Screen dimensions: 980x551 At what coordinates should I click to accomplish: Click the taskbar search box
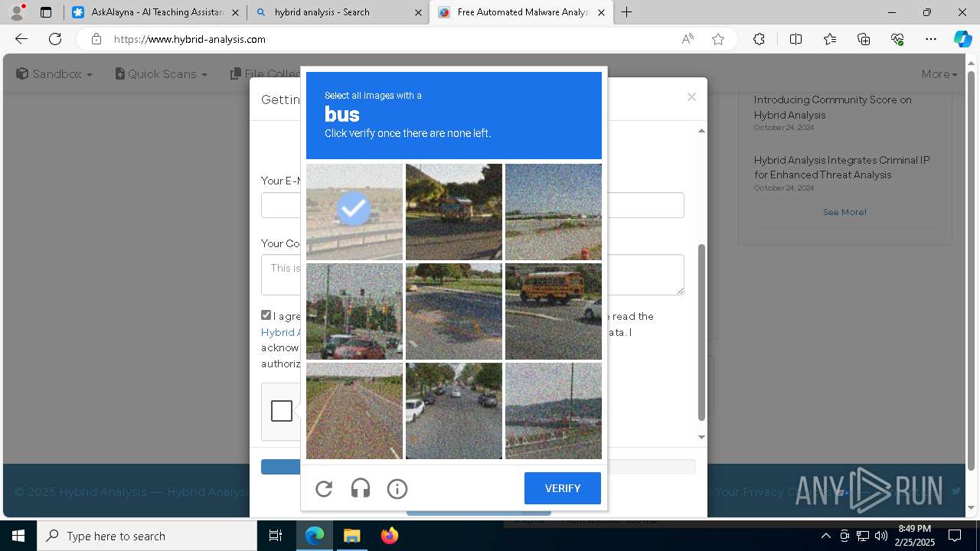147,536
